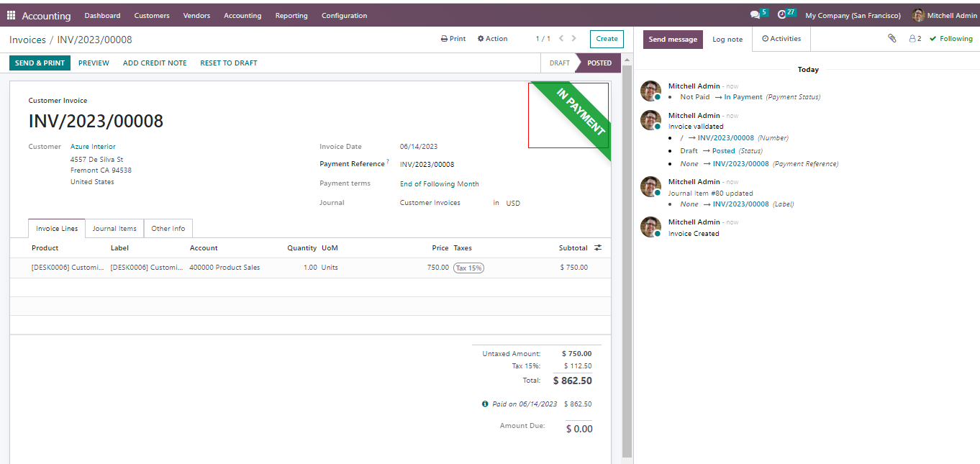Open column settings icon next to Subtotal

[598, 247]
